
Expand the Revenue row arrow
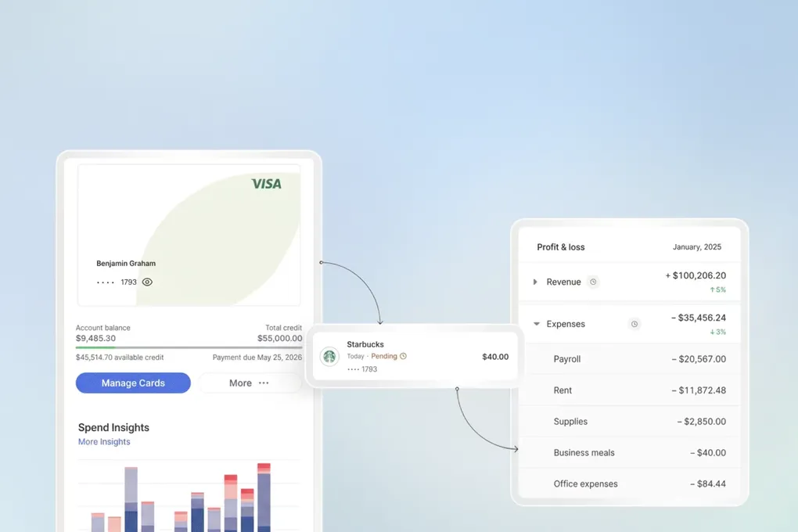(535, 282)
